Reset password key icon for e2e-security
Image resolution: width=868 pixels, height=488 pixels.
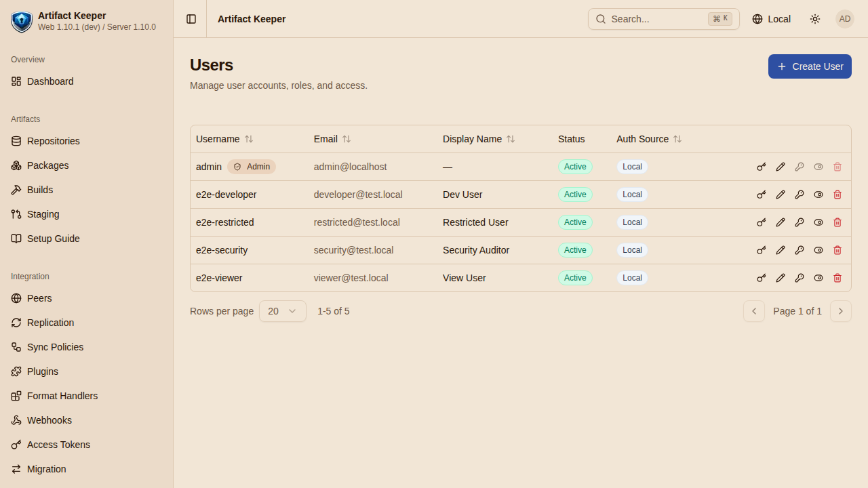click(x=800, y=250)
